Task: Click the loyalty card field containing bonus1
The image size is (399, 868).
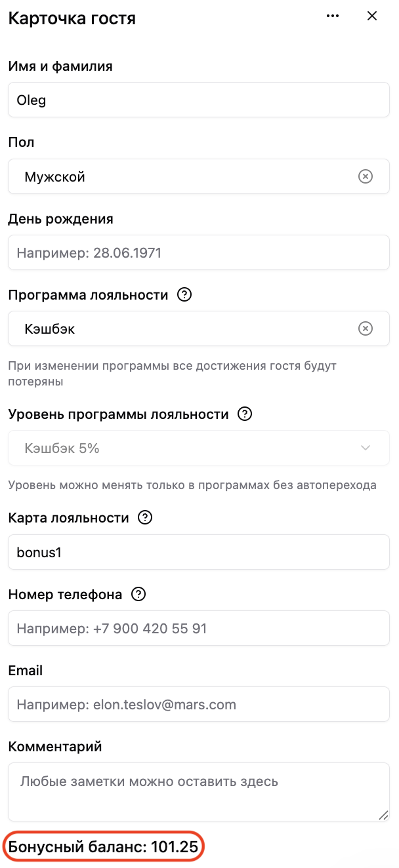Action: click(199, 552)
